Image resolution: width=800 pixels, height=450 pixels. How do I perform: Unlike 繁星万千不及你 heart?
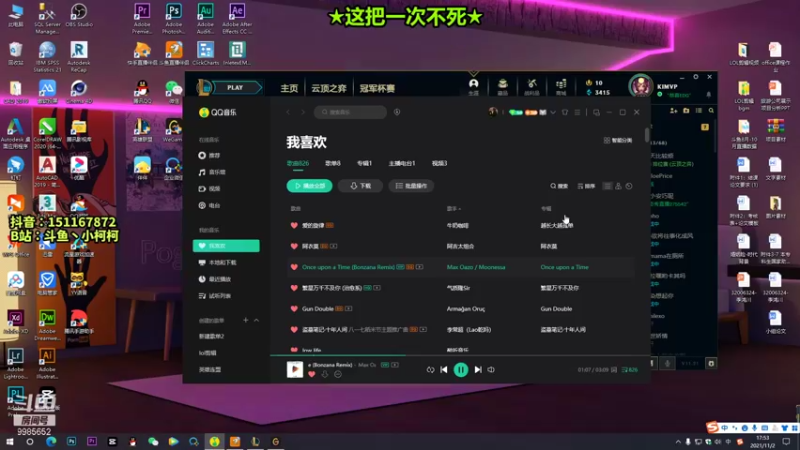point(294,288)
